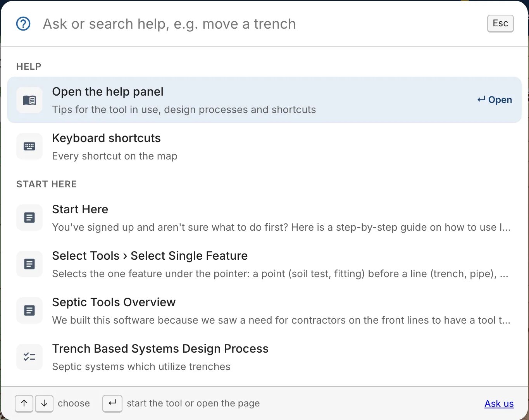The width and height of the screenshot is (529, 420).
Task: Click 'start the tool or open the page' hint
Action: click(x=193, y=403)
